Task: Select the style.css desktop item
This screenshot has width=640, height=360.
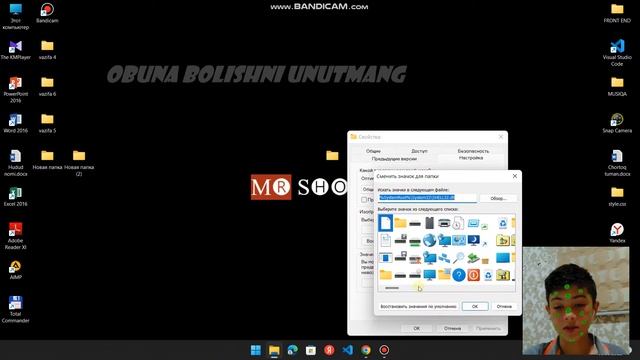Action: pos(617,197)
